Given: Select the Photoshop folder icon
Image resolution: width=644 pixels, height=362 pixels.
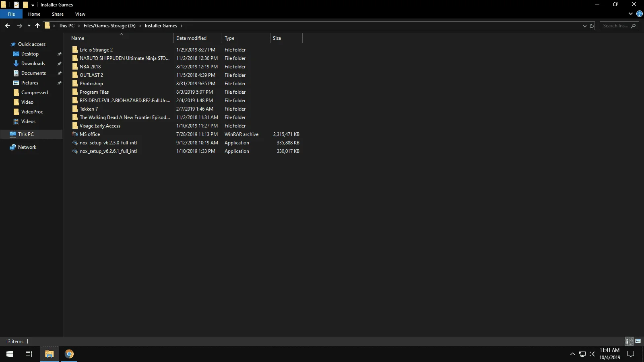Looking at the screenshot, I should tap(75, 84).
